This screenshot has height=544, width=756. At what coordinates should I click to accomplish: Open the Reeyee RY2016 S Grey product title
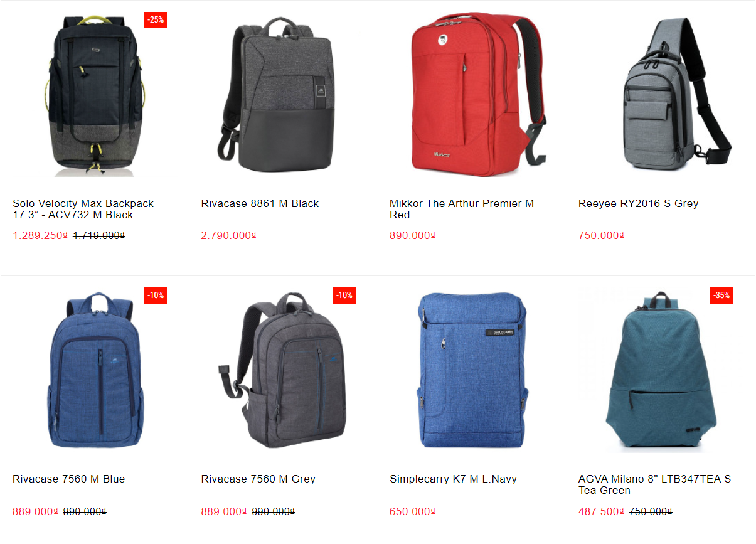click(x=638, y=203)
